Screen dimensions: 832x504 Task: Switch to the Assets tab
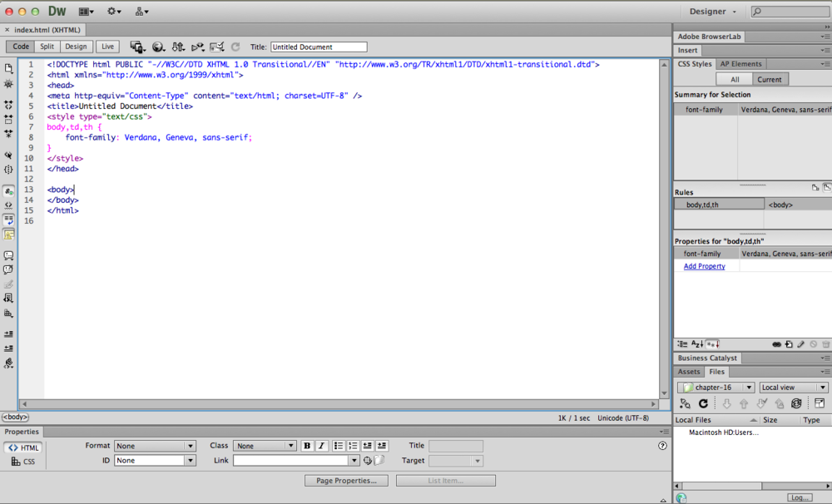pos(688,372)
